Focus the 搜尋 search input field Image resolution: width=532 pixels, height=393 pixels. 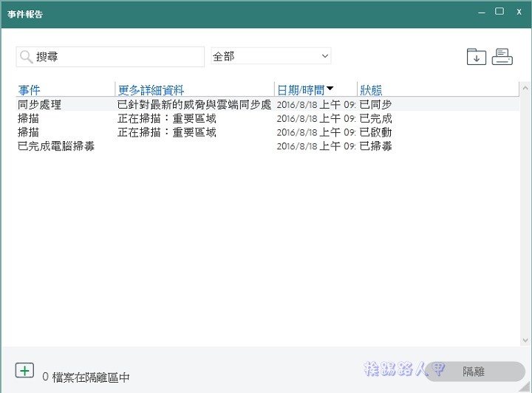110,57
